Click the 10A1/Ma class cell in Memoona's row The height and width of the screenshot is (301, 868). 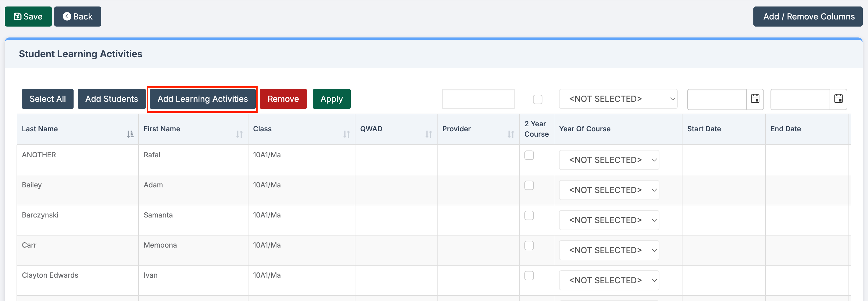[302, 250]
